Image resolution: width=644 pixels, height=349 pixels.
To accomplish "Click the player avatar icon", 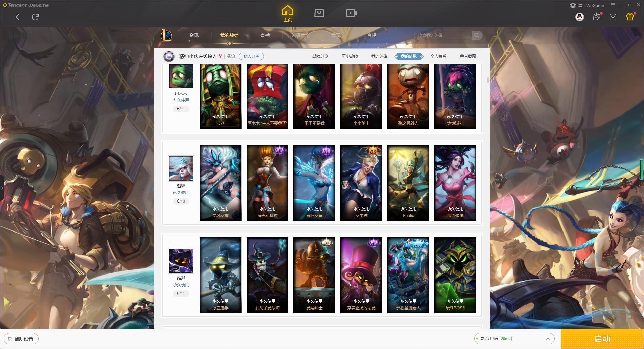I will [x=169, y=56].
